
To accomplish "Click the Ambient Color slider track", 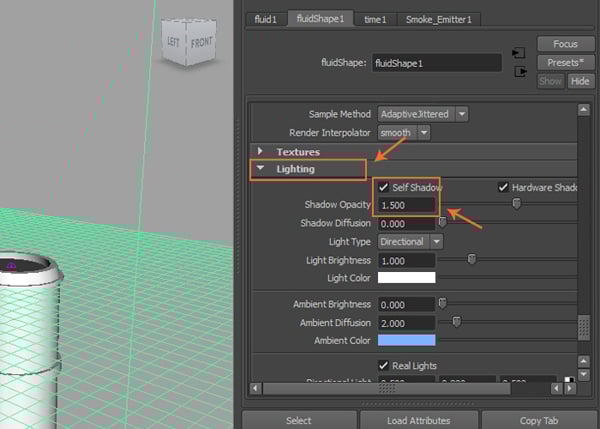I will pyautogui.click(x=507, y=339).
